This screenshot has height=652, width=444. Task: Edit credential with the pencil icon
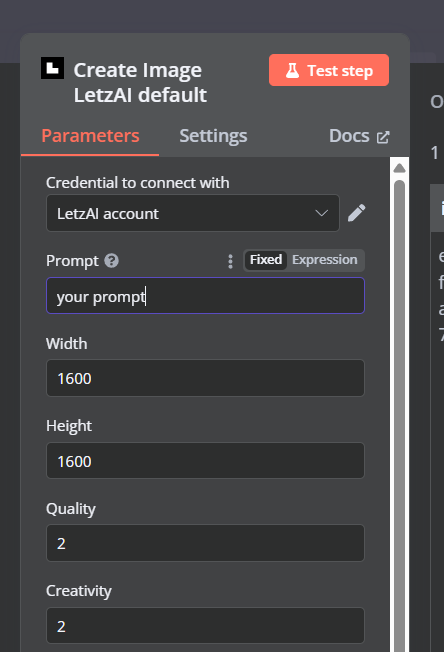point(357,213)
